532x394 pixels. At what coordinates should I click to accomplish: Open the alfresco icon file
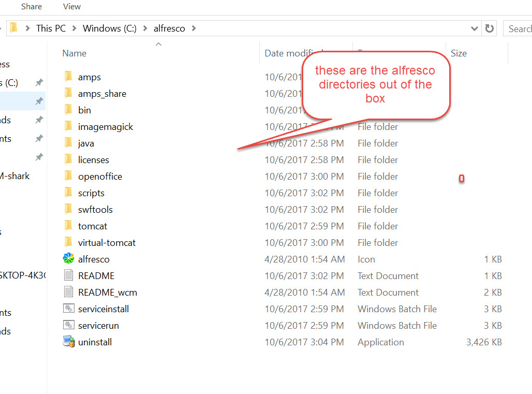(x=68, y=259)
